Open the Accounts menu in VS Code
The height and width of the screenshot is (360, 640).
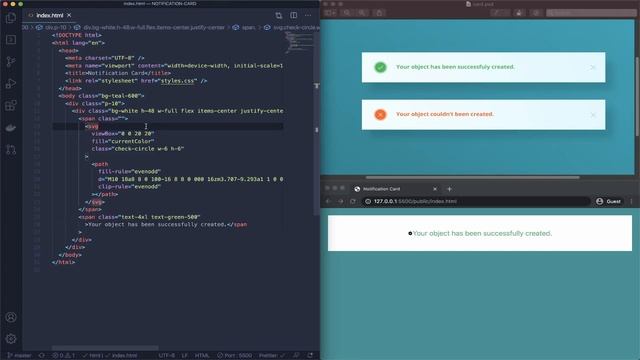coord(11,317)
